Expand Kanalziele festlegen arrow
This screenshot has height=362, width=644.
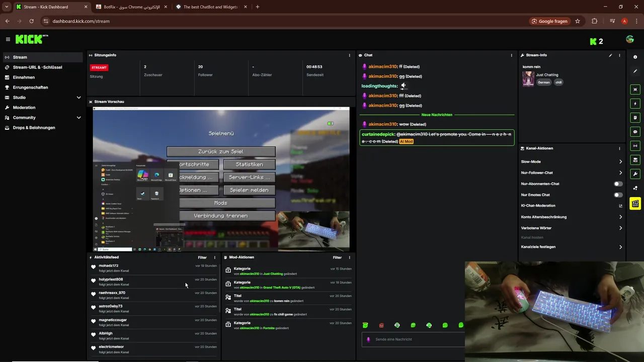620,247
